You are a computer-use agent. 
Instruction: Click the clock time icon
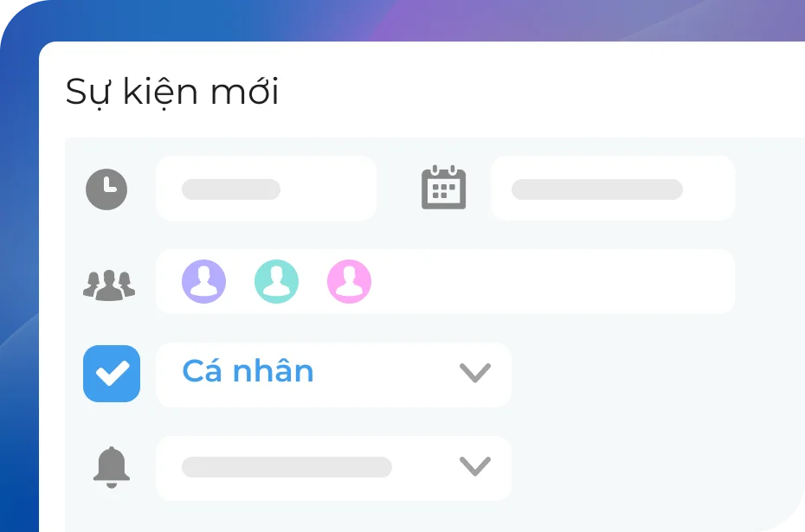(106, 189)
